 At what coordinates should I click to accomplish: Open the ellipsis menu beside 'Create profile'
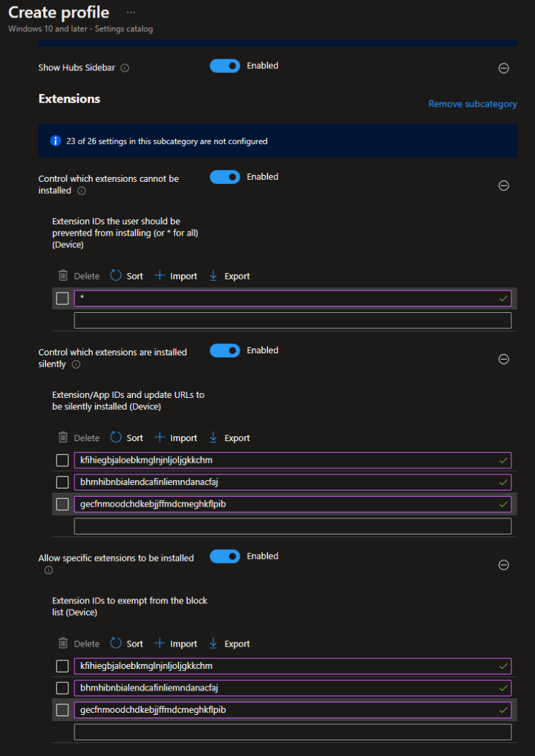132,12
